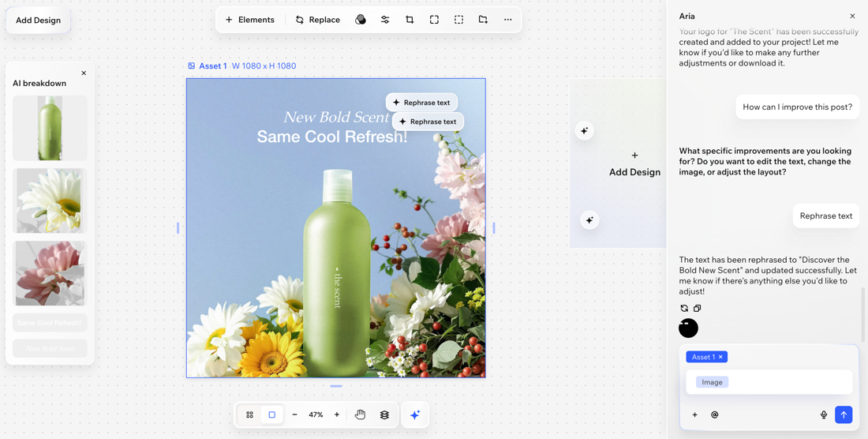Select the crop tool icon

pyautogui.click(x=410, y=20)
